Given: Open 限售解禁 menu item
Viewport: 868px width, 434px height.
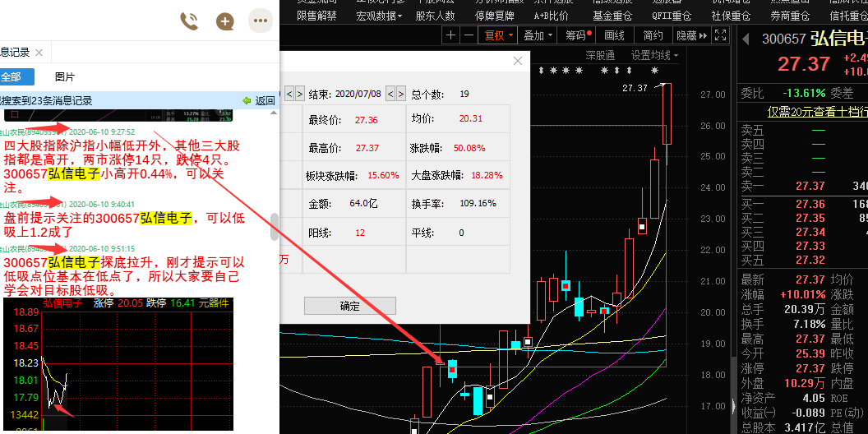Looking at the screenshot, I should tap(316, 16).
